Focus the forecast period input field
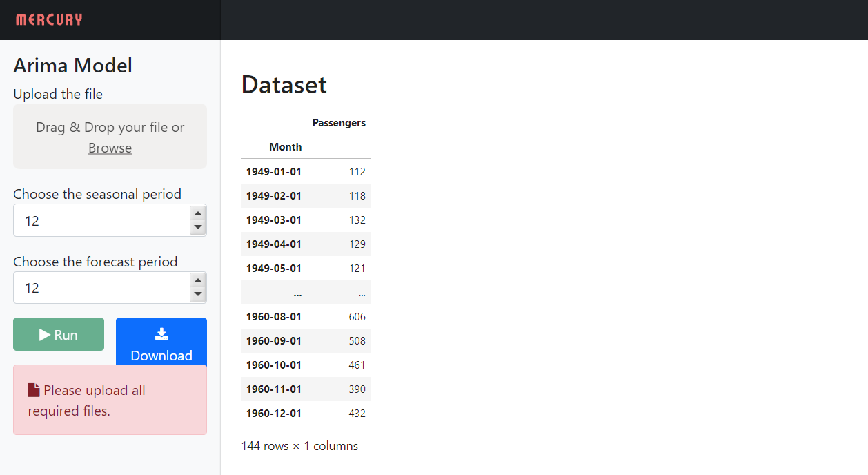868x475 pixels. point(100,288)
